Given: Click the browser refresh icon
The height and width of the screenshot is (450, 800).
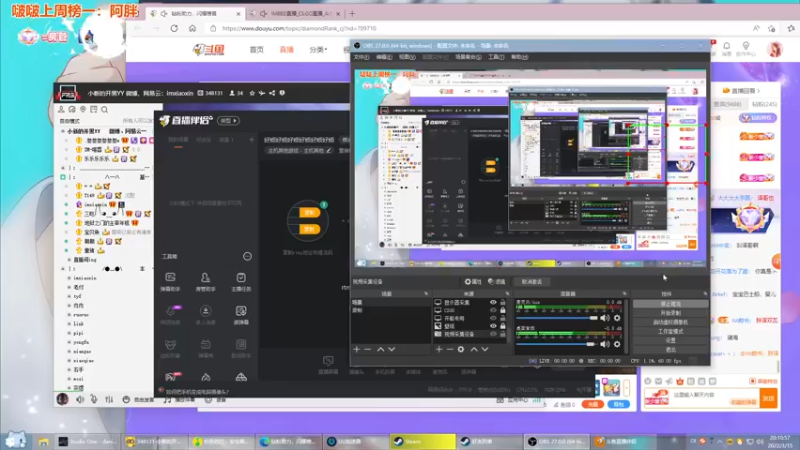Looking at the screenshot, I should (x=174, y=29).
